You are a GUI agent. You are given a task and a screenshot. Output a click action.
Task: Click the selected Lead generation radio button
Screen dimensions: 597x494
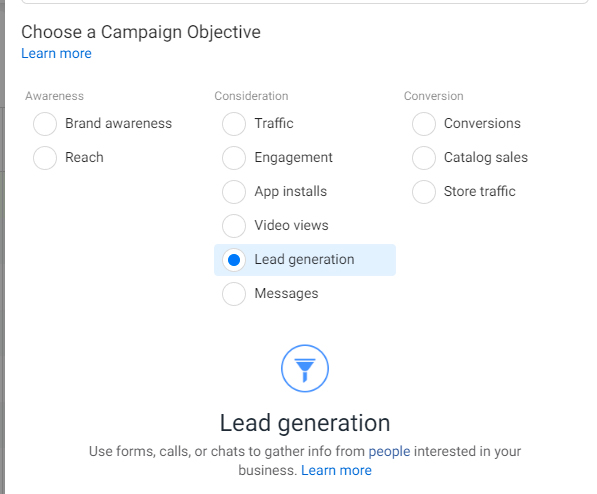[x=234, y=260]
